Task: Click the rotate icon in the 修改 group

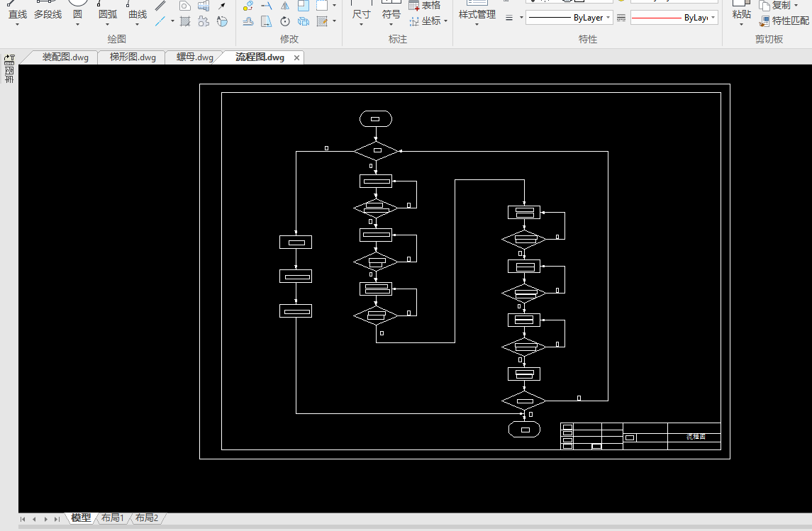Action: click(x=285, y=21)
